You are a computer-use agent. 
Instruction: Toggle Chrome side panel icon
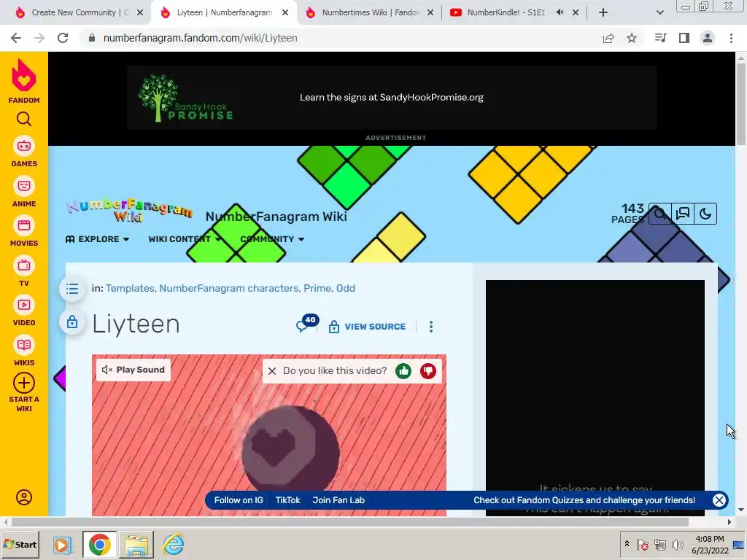[x=684, y=38]
